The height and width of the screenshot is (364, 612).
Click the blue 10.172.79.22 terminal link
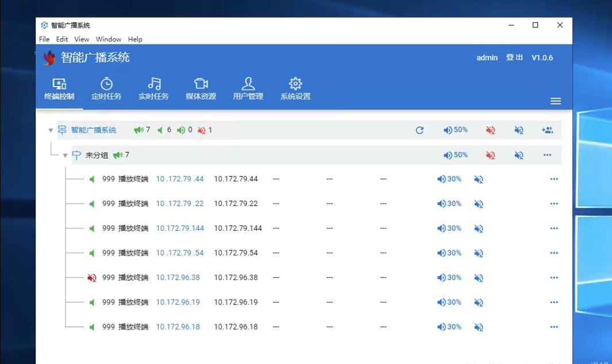pos(179,204)
